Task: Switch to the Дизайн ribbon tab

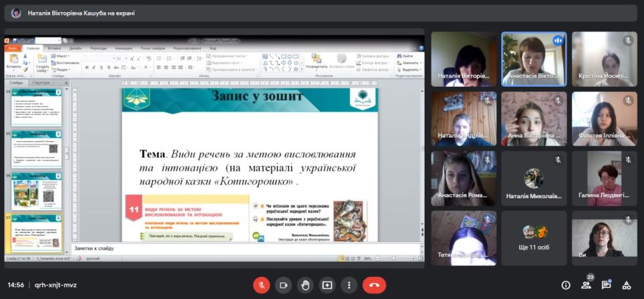Action: [x=75, y=48]
